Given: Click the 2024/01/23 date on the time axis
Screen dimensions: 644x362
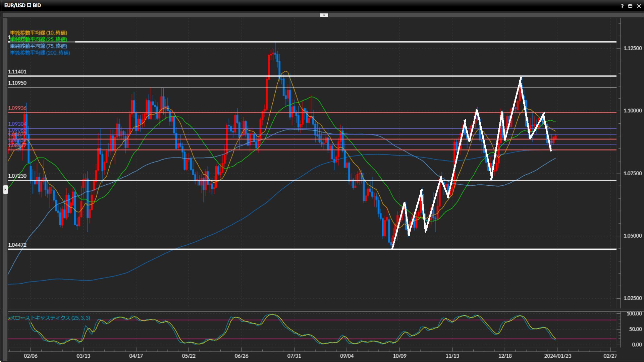Looking at the screenshot, I should click(558, 356).
